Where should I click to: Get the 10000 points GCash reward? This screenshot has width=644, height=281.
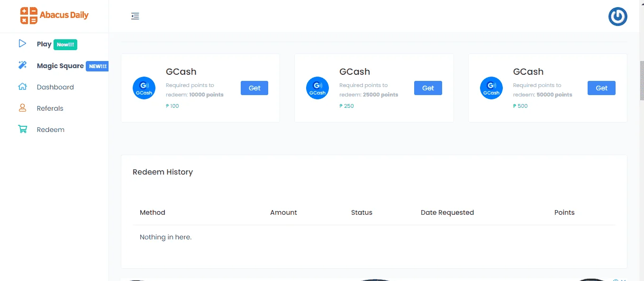(x=254, y=88)
